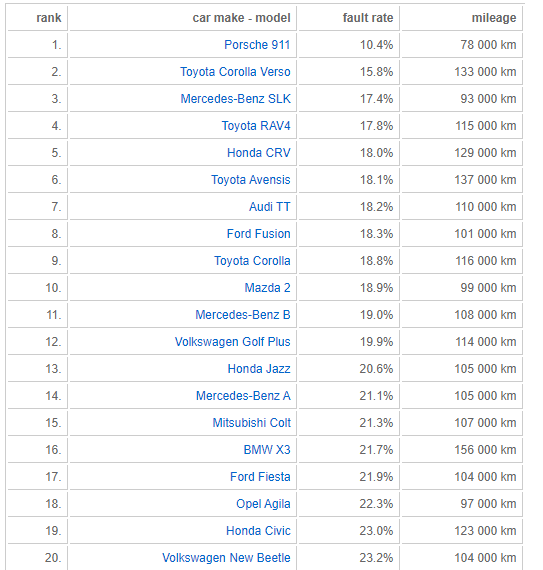Open the Porsche 911 link
543x570 pixels.
pyautogui.click(x=257, y=45)
